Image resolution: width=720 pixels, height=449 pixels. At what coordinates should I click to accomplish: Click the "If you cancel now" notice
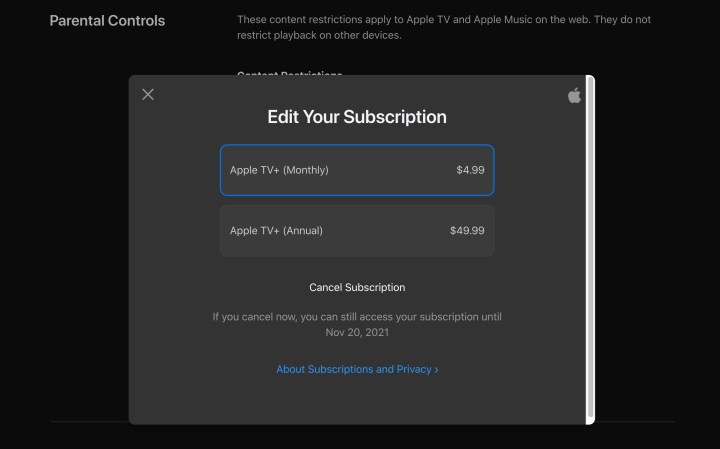357,317
